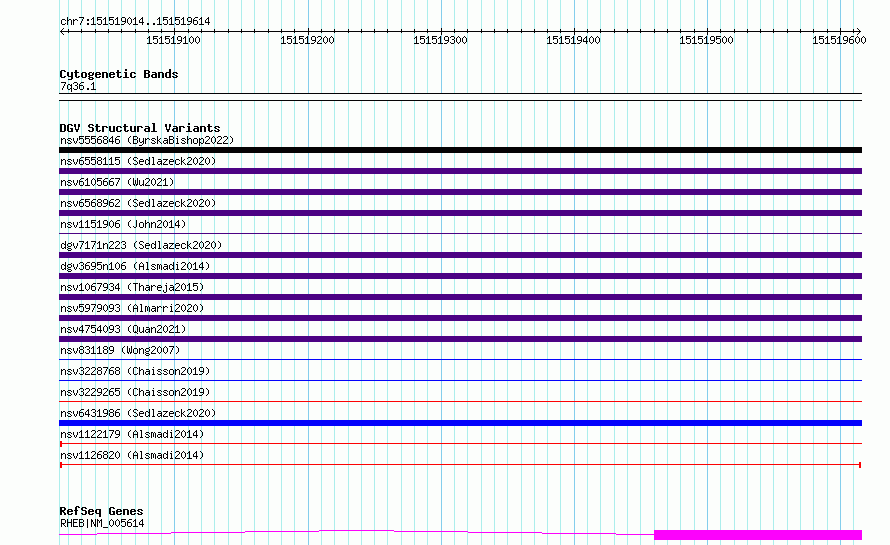The image size is (890, 545).
Task: Click the purple bar under dgv7171n223
Action: click(460, 255)
